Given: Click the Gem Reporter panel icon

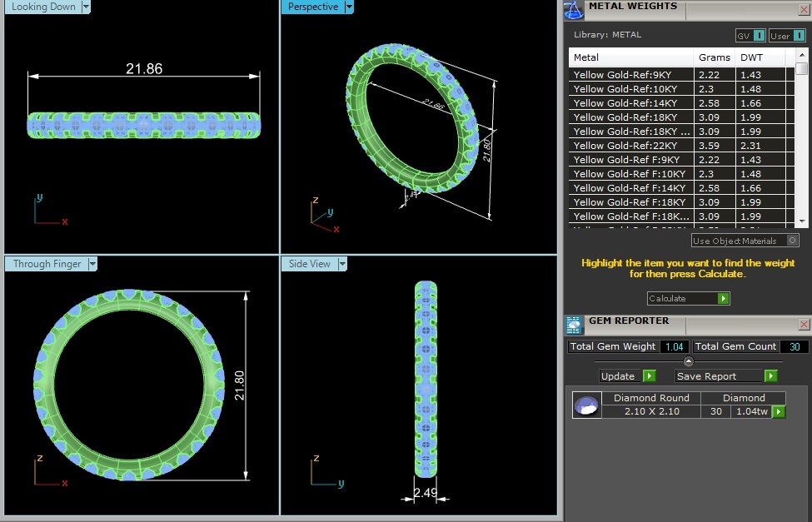Looking at the screenshot, I should 573,325.
